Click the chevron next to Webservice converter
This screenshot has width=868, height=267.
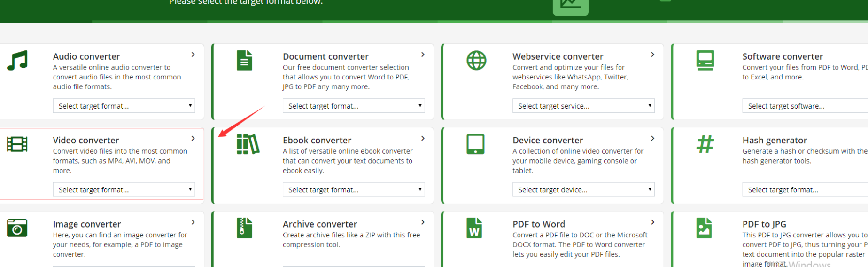pos(652,55)
